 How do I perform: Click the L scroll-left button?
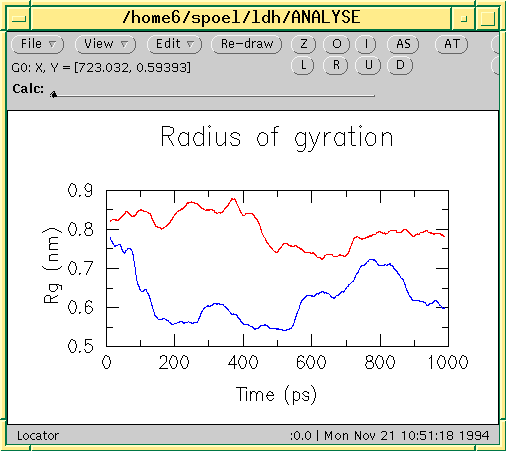[303, 65]
